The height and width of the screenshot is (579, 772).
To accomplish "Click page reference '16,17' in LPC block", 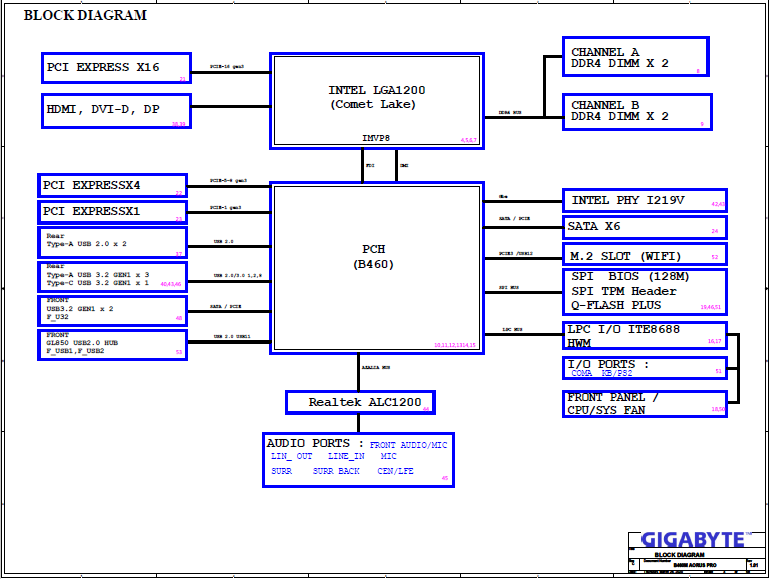I will click(715, 341).
